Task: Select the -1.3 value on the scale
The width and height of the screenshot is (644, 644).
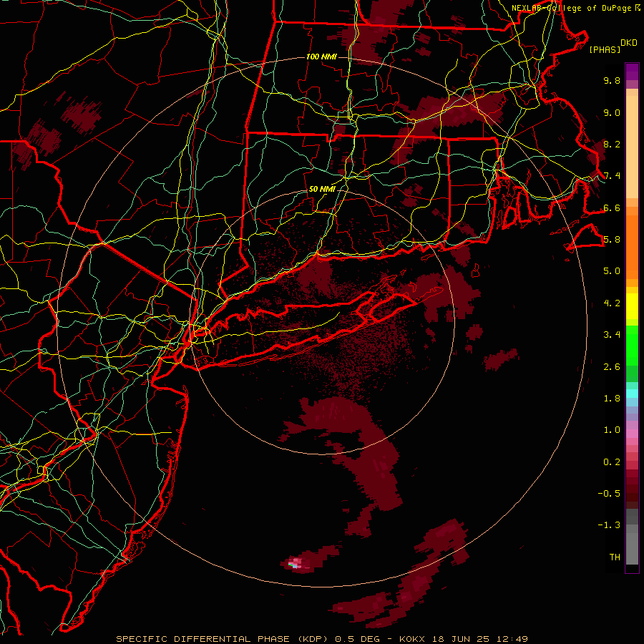Action: click(609, 525)
